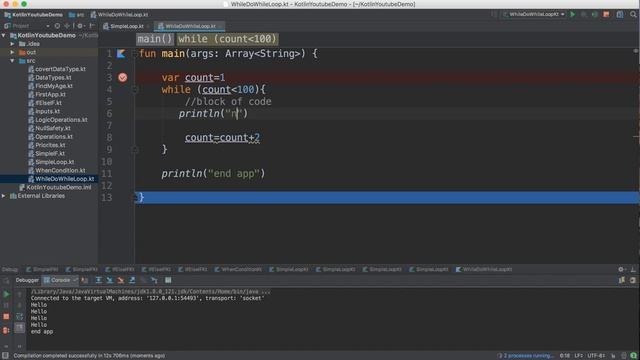Click Show Execution Point icon beside Console tab
The image size is (640, 360).
coord(84,280)
